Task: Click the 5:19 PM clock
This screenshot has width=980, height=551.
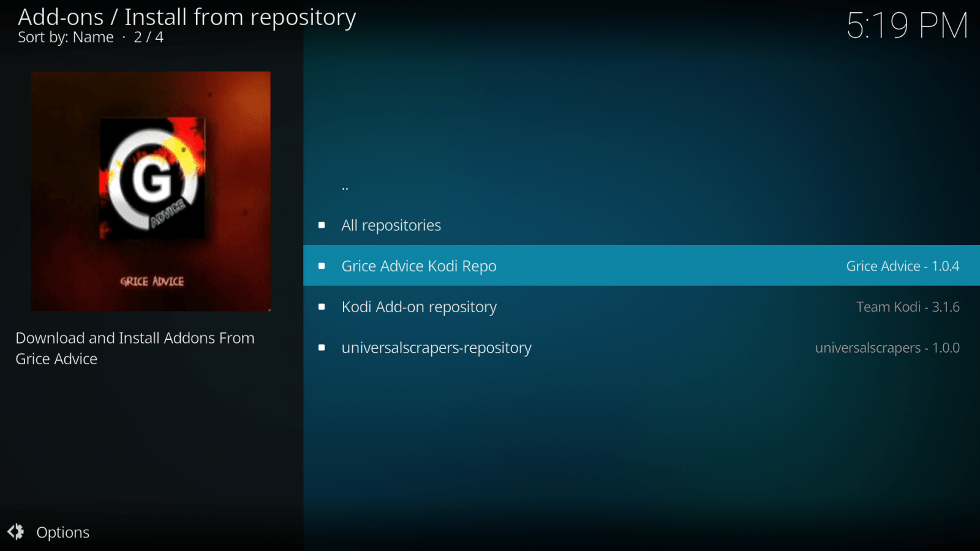Action: [x=907, y=26]
